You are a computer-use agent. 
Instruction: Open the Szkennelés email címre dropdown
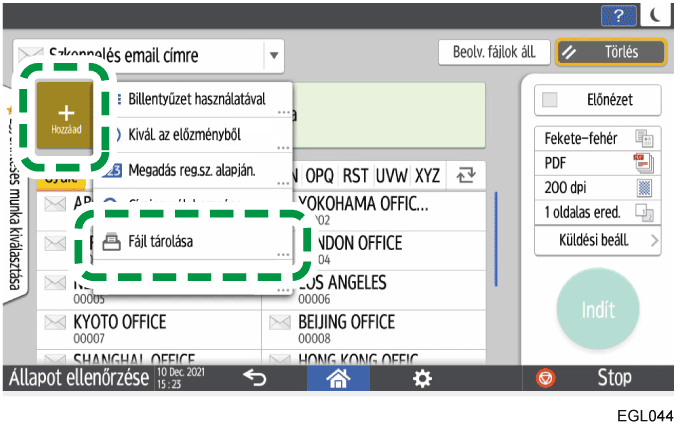[x=274, y=55]
